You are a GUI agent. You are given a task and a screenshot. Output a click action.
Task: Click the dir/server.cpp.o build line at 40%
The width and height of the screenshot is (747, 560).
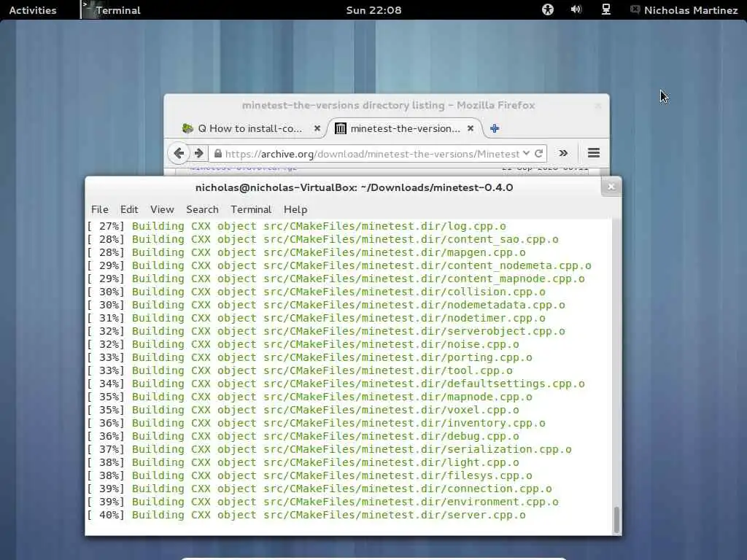[x=306, y=515]
